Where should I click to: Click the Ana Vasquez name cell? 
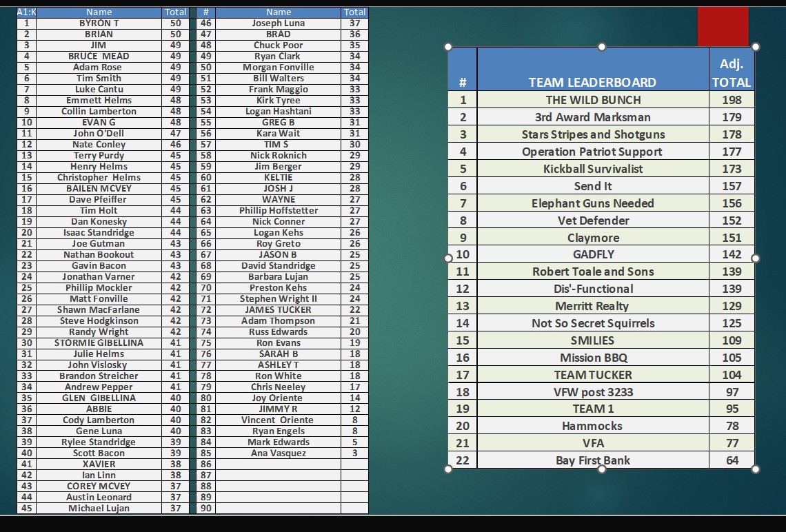(279, 453)
